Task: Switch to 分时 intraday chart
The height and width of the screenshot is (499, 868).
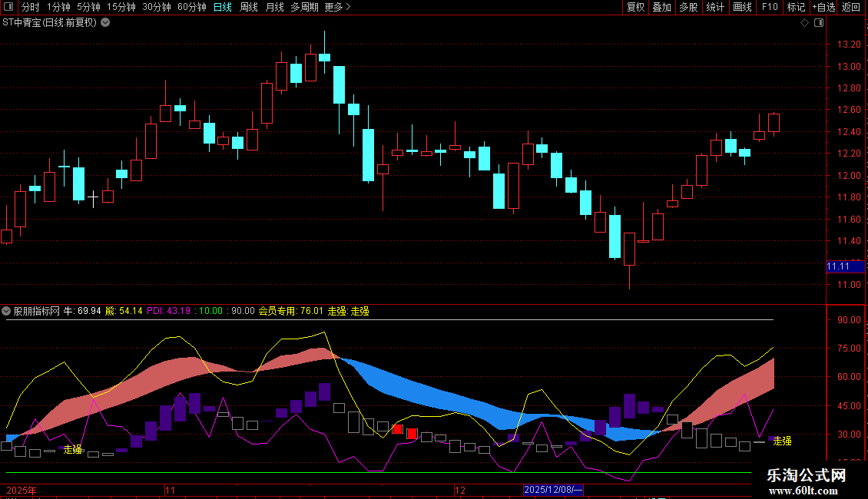Action: point(31,7)
